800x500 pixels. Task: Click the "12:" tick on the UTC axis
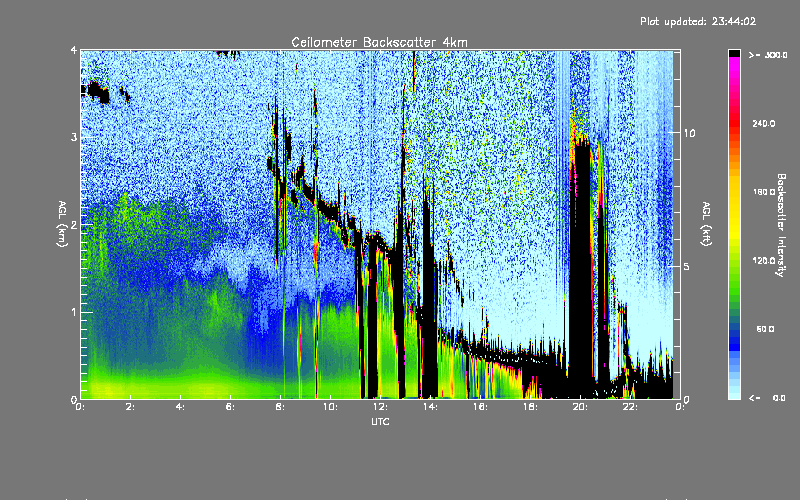click(x=380, y=407)
